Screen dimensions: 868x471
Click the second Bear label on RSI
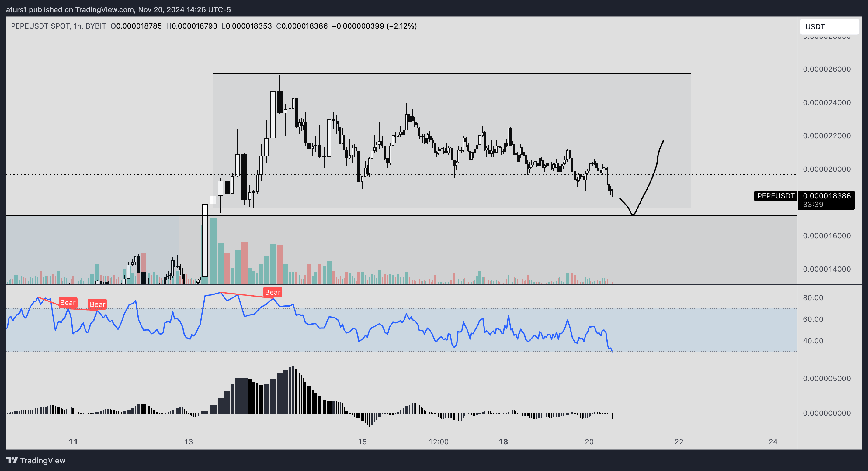(97, 304)
